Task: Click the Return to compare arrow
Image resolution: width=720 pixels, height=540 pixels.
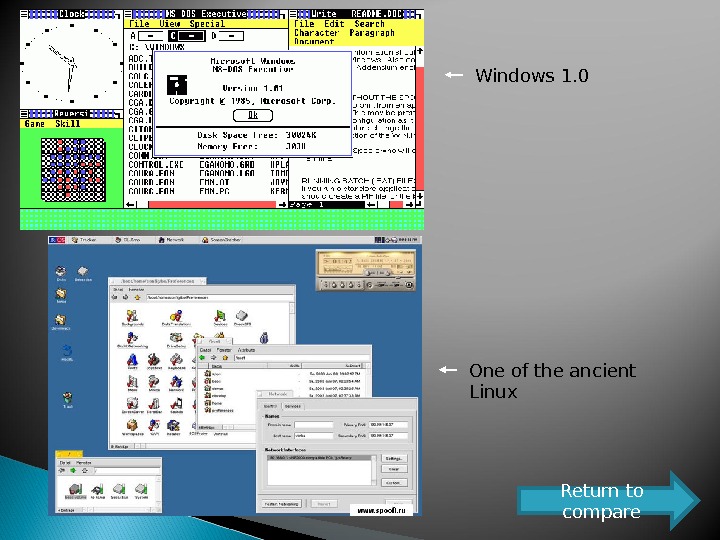Action: (609, 501)
